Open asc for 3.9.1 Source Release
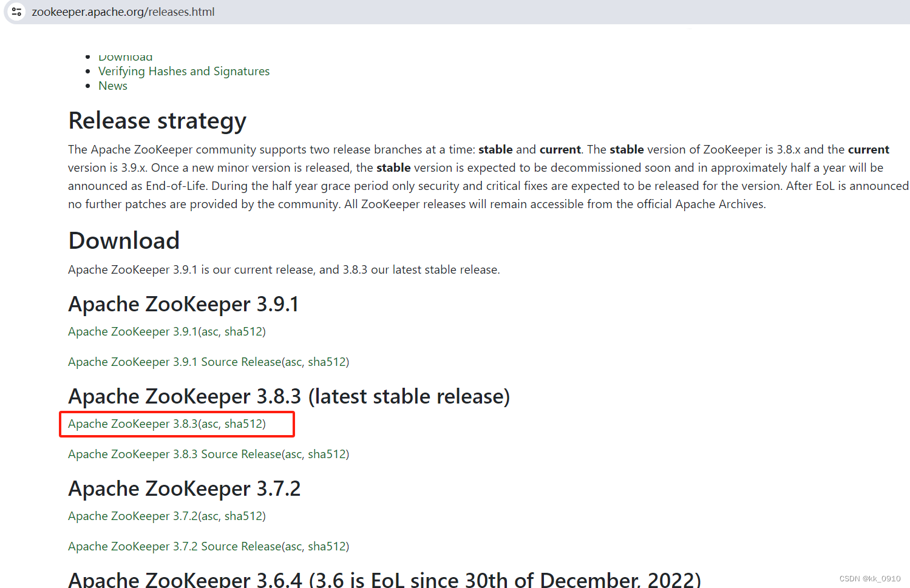The image size is (910, 588). (x=293, y=362)
